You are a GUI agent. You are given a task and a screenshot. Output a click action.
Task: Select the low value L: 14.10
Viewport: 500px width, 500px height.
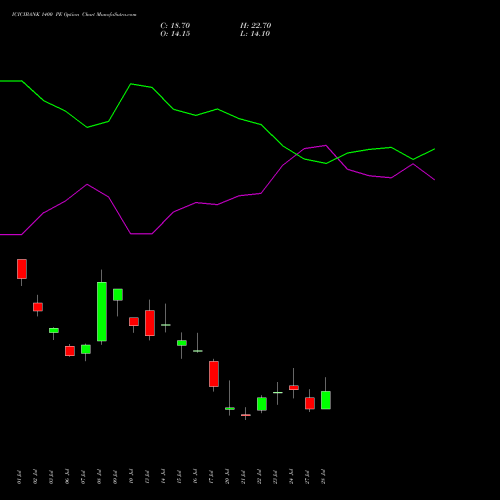tap(255, 34)
